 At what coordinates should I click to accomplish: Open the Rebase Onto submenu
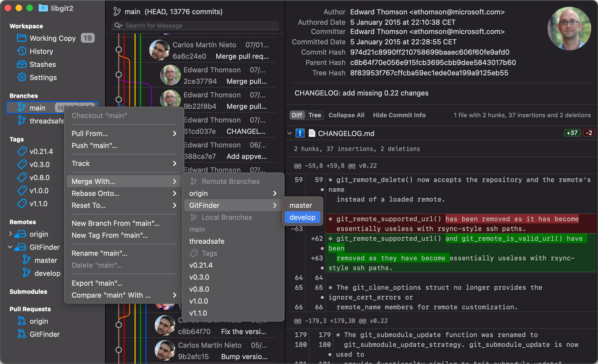(124, 193)
